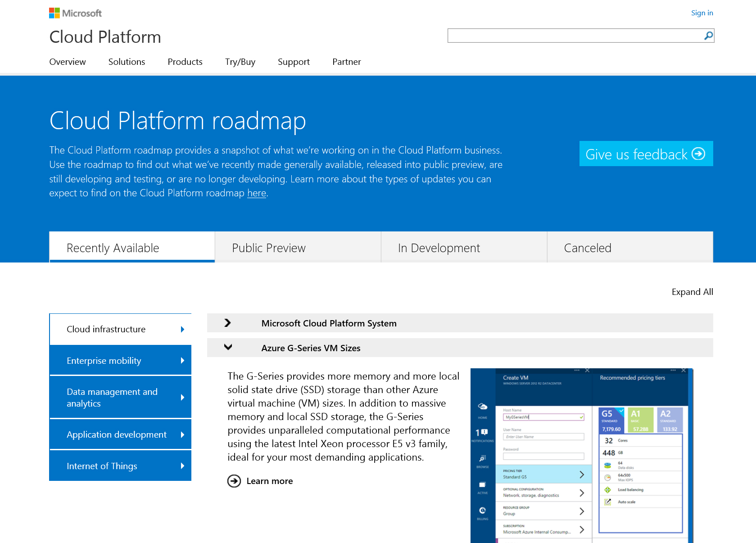
Task: Click the Azure G-Series VM Sizes heading
Action: [311, 348]
